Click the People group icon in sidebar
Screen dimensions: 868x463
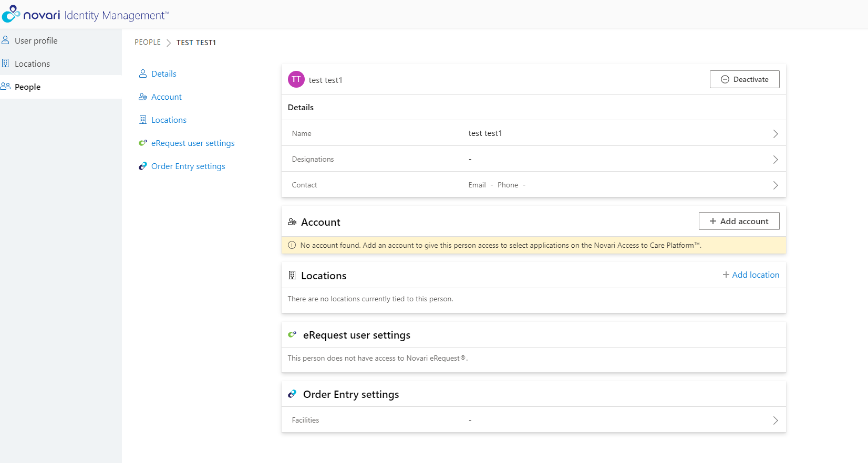pyautogui.click(x=5, y=86)
